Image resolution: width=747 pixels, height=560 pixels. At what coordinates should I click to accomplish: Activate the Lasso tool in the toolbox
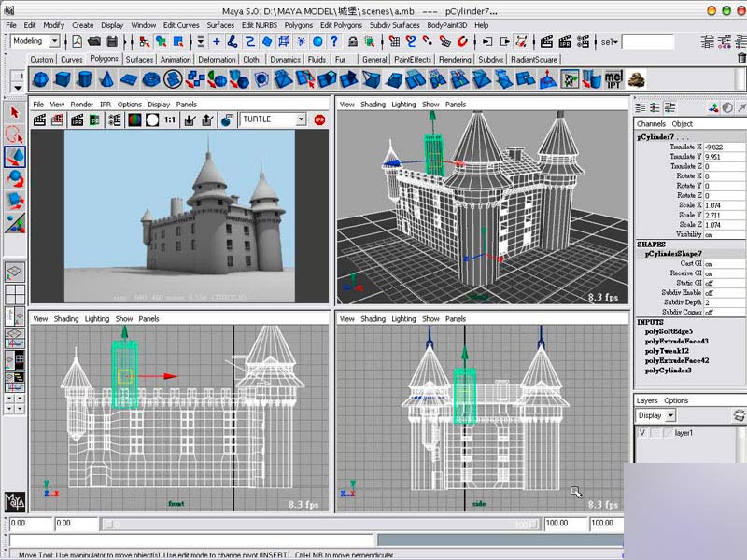[x=15, y=134]
